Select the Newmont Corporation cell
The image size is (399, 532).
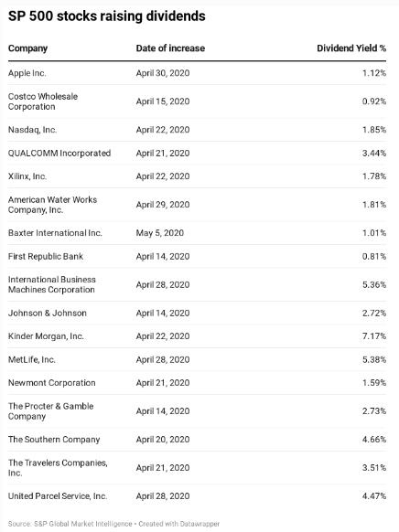tap(51, 383)
